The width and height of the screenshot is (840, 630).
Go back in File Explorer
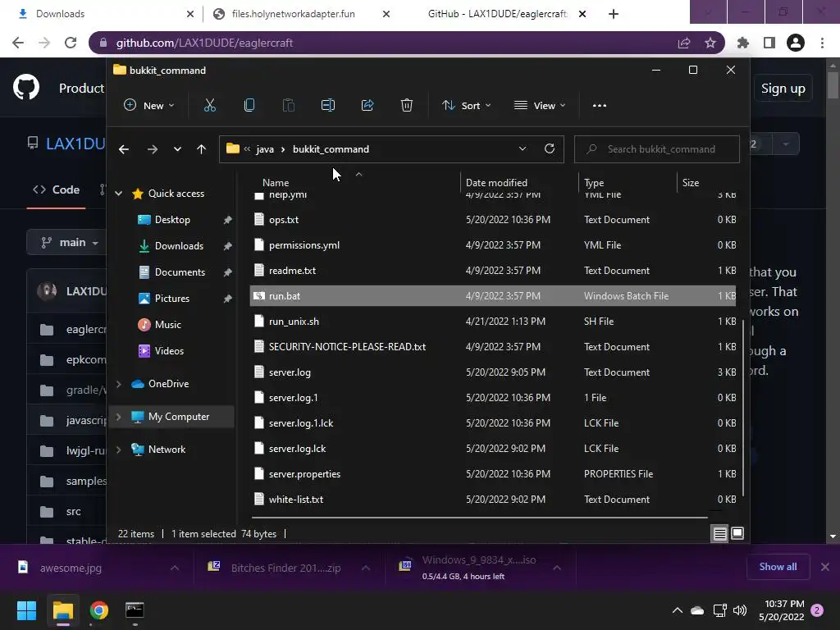tap(124, 149)
